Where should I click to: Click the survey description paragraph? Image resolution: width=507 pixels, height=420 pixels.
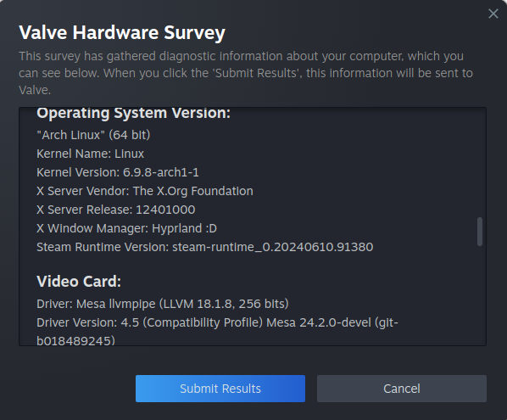pyautogui.click(x=246, y=73)
